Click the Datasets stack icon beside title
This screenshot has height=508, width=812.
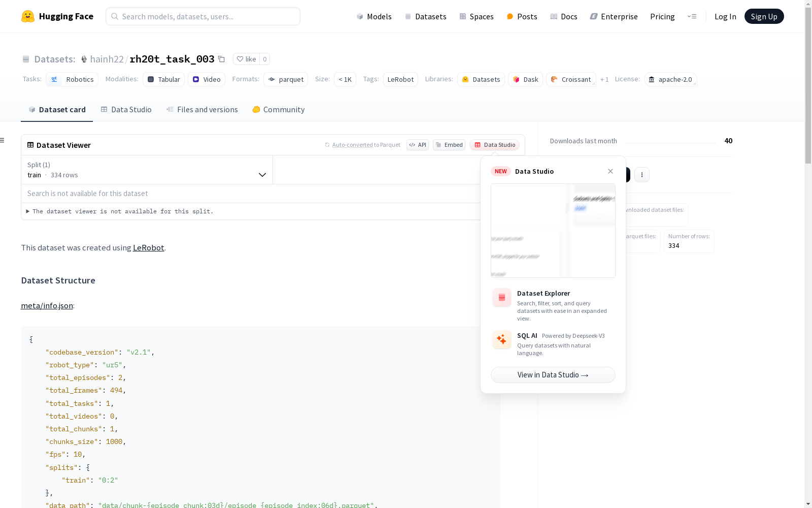(x=26, y=59)
